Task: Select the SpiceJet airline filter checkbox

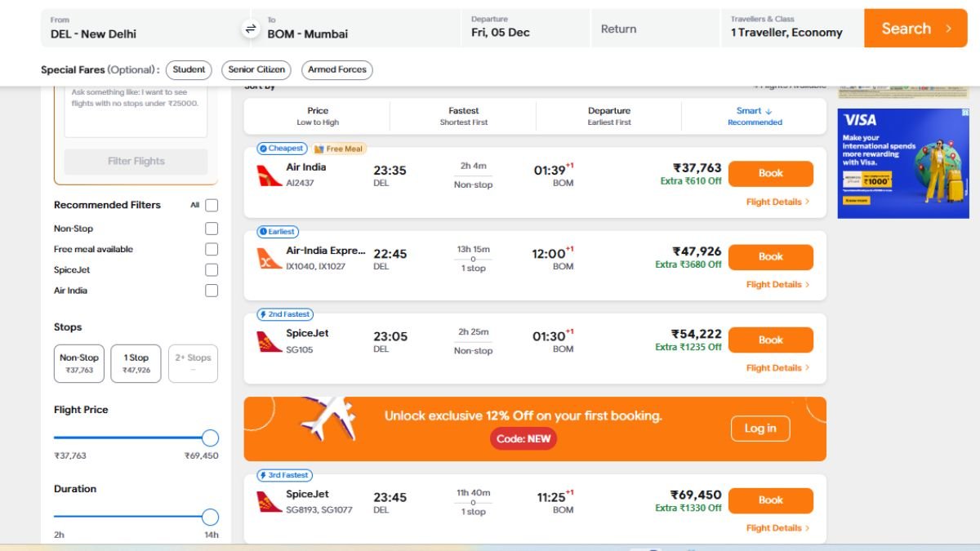Action: pyautogui.click(x=211, y=269)
